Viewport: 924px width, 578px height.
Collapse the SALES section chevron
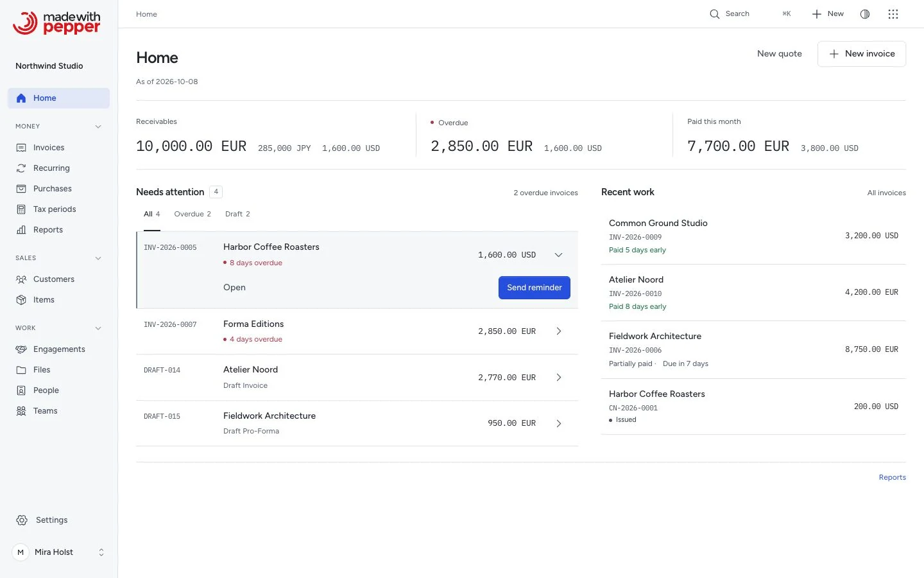coord(98,258)
